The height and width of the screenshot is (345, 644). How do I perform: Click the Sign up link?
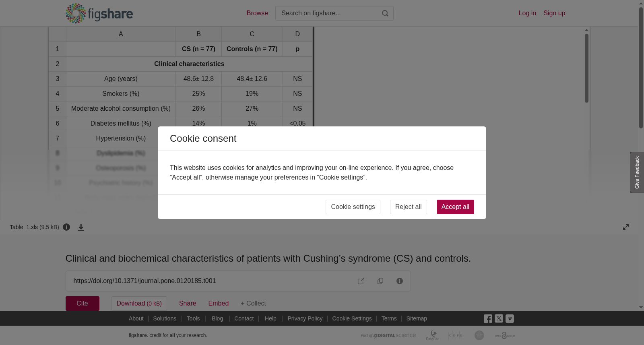pyautogui.click(x=554, y=13)
